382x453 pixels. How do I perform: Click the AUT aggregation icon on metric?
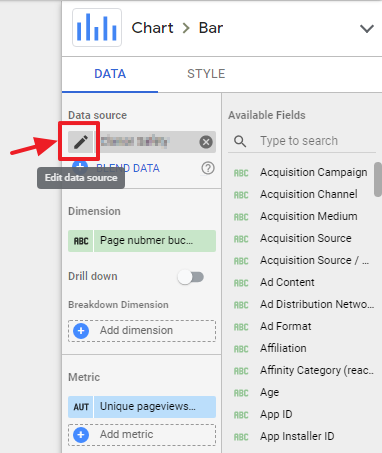pyautogui.click(x=81, y=407)
